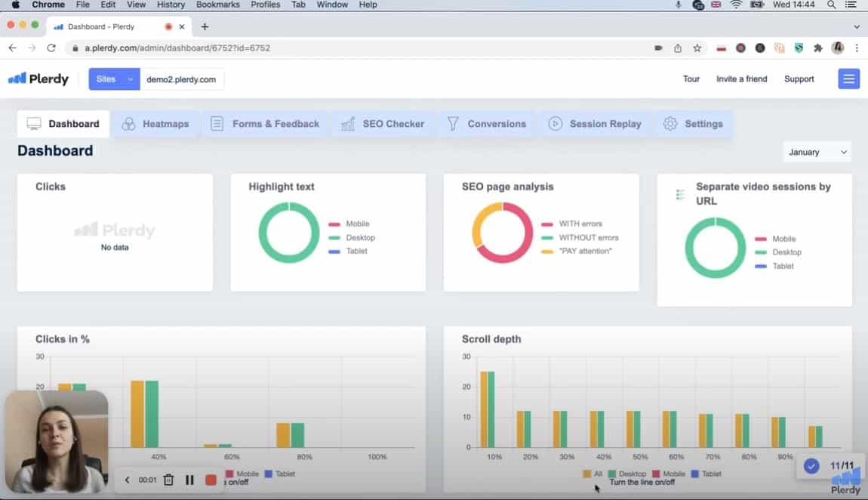Screen dimensions: 868x500
Task: Click the Invite a friend link
Action: pyautogui.click(x=741, y=79)
